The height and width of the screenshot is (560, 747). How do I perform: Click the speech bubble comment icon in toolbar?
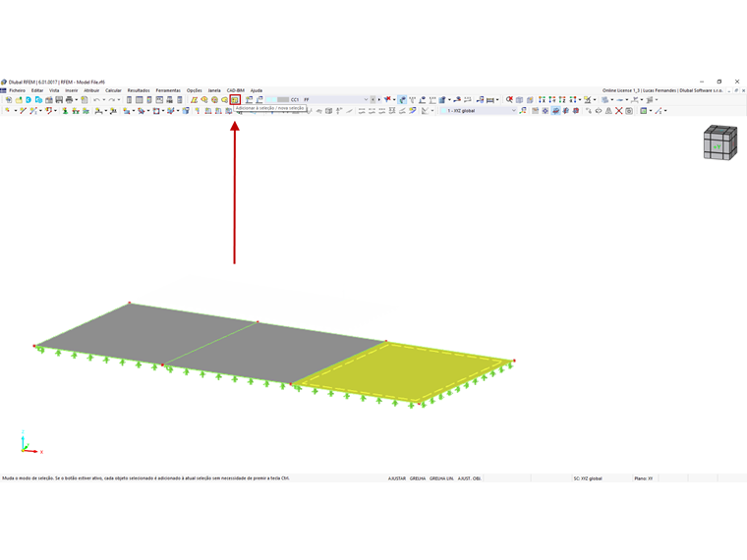pos(224,99)
